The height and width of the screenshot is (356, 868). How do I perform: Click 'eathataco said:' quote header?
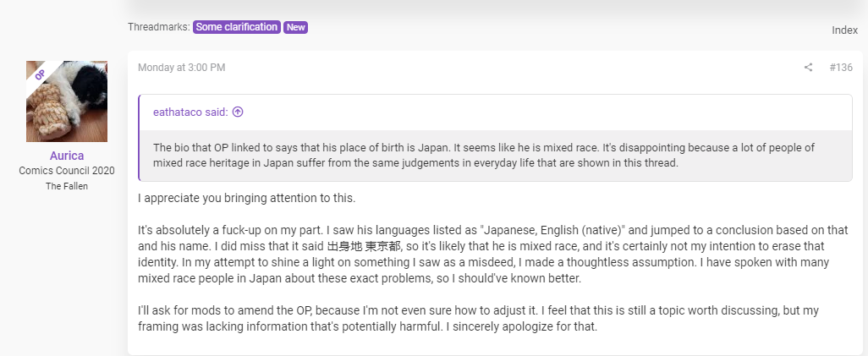191,112
